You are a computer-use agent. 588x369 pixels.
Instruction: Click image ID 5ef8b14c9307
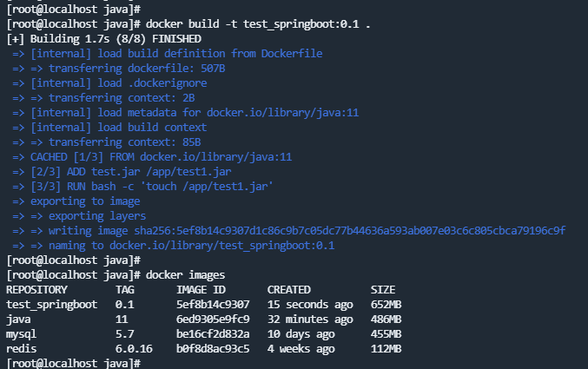pos(213,305)
